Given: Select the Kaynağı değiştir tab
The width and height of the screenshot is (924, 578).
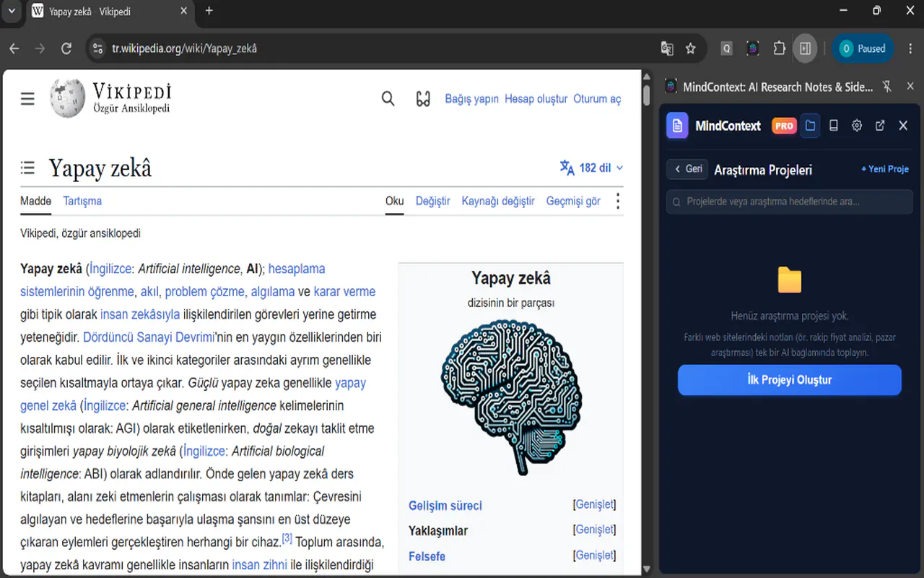Looking at the screenshot, I should [x=498, y=201].
